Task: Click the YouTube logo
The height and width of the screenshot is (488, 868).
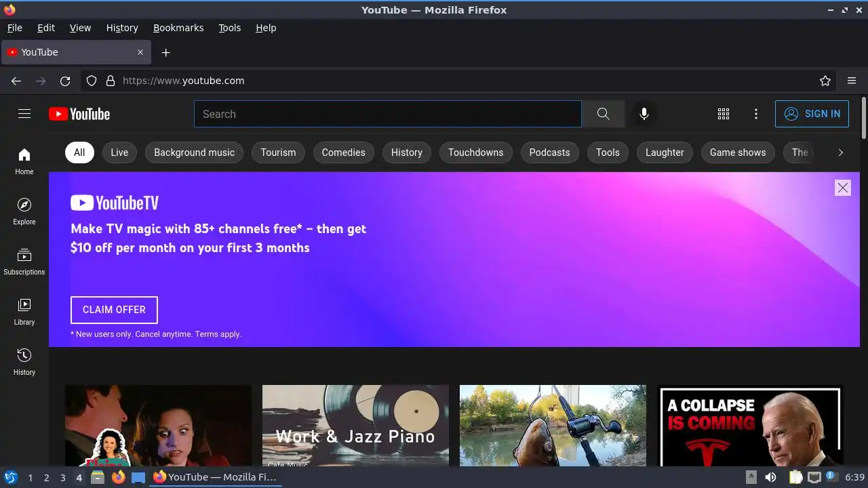Action: [x=79, y=114]
